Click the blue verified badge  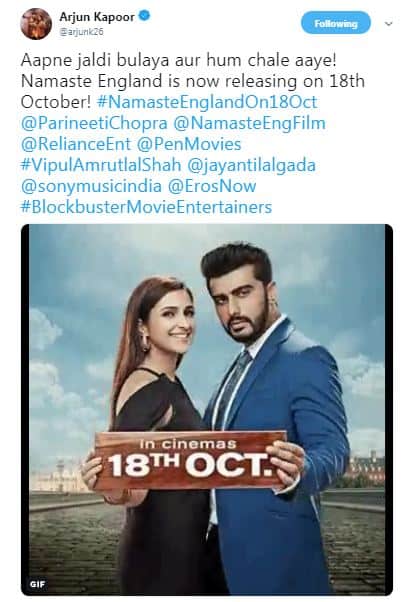(x=145, y=16)
